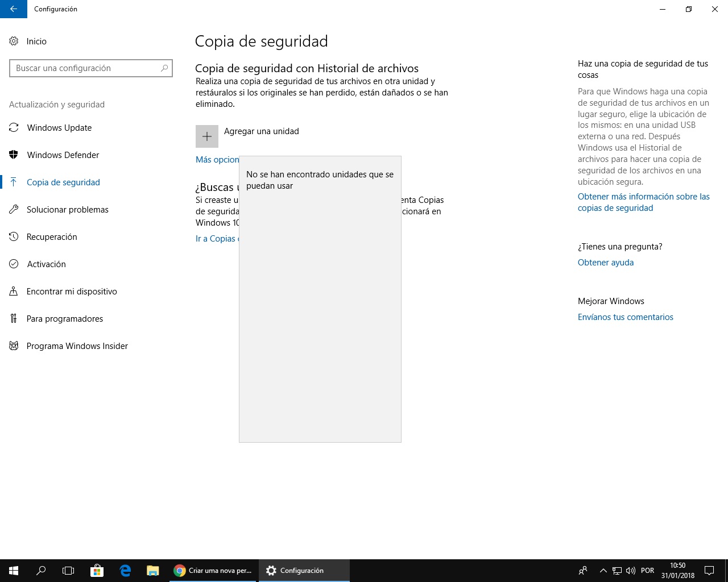Click 'Copia de seguridad' page heading
728x582 pixels.
tap(262, 41)
